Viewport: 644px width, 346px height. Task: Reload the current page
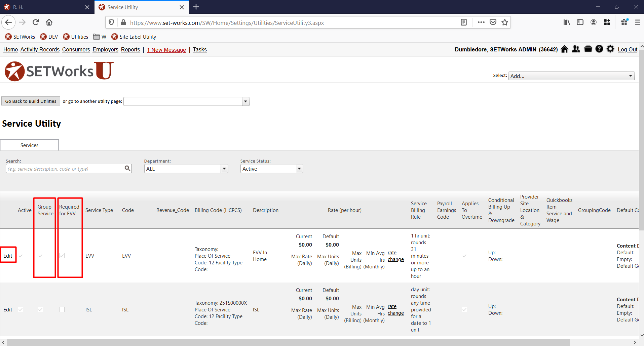pos(36,23)
